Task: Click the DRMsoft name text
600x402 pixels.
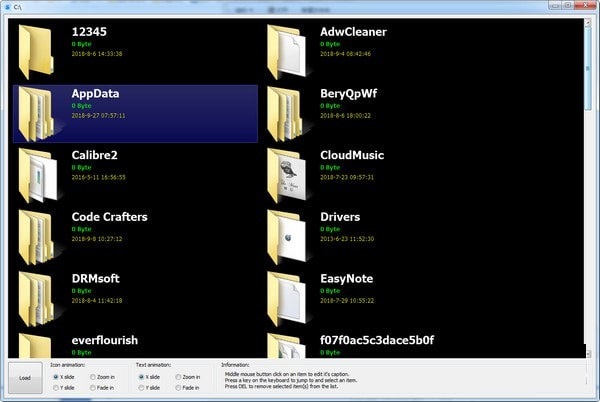Action: pyautogui.click(x=96, y=278)
